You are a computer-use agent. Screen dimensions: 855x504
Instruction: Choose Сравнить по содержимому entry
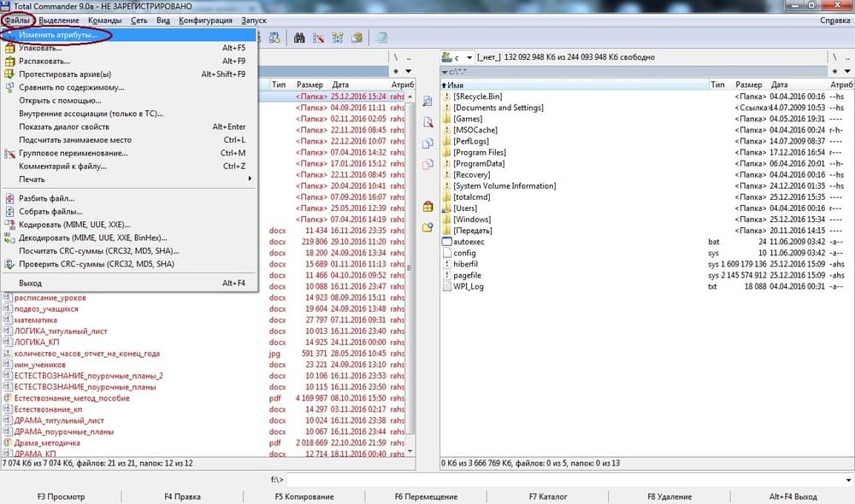tap(129, 87)
